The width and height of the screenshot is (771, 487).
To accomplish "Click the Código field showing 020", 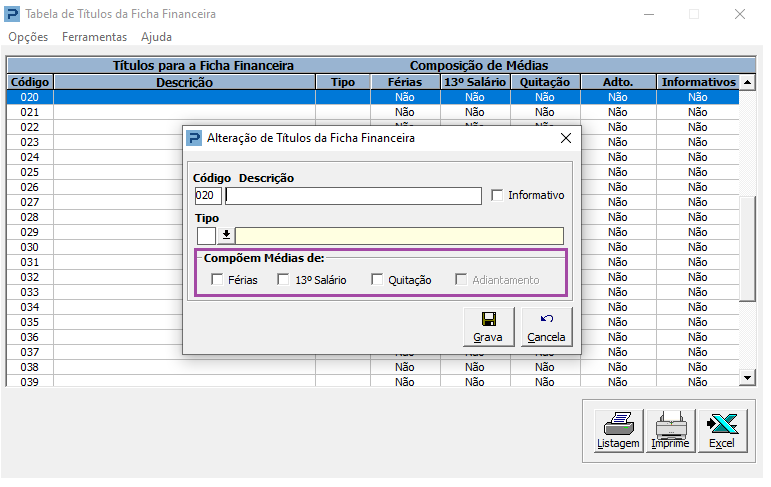I will pos(208,196).
